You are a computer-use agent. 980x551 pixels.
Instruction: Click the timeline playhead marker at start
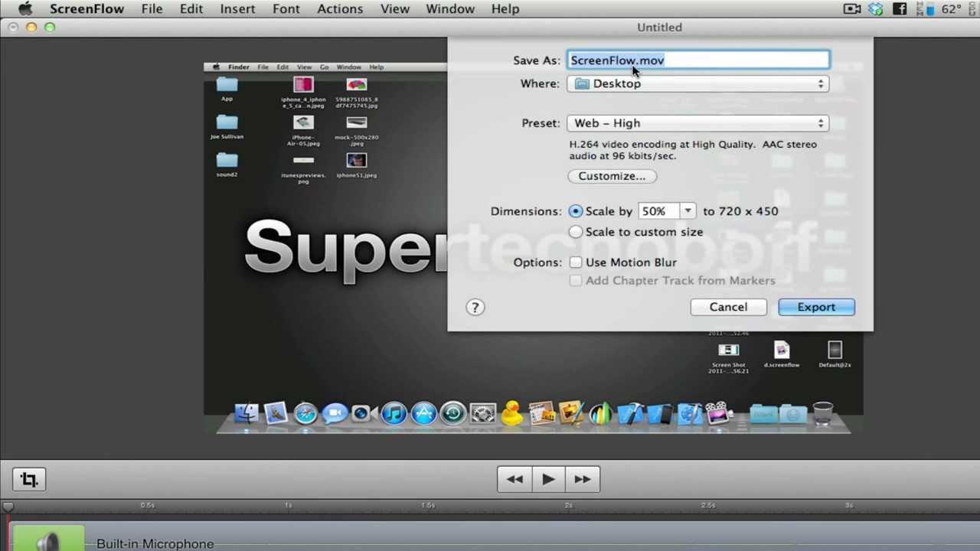(x=8, y=506)
